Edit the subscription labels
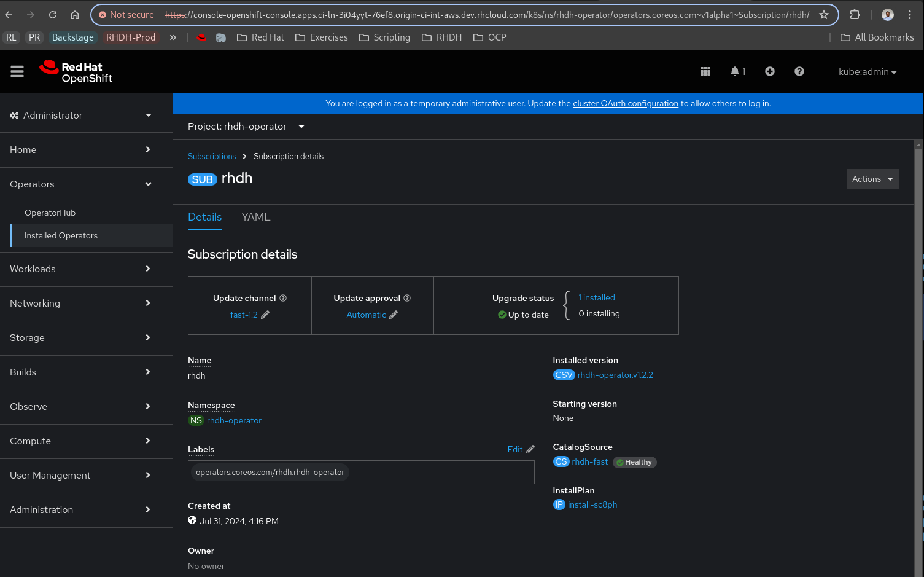 [x=521, y=449]
